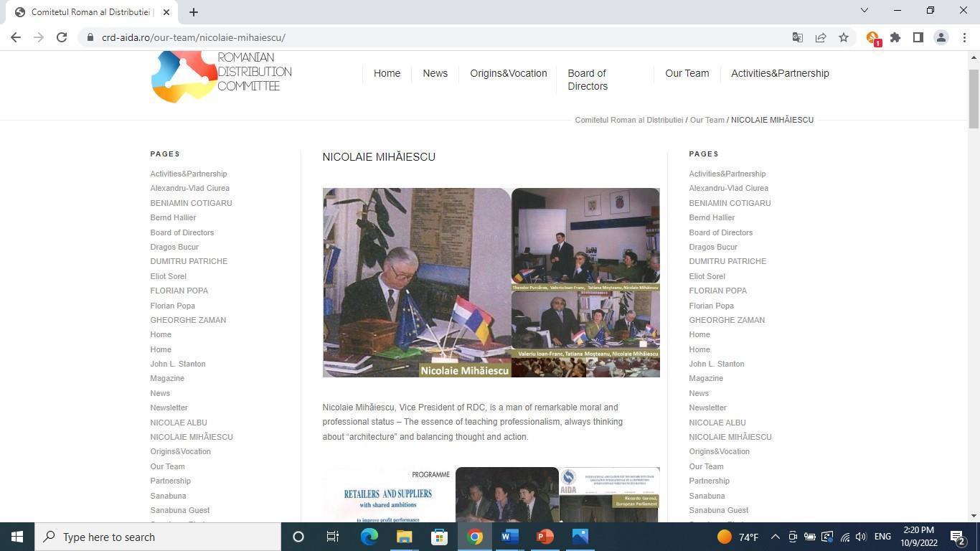This screenshot has height=551, width=980.
Task: Click the Romanian Distribution Committee logo
Action: (x=221, y=76)
